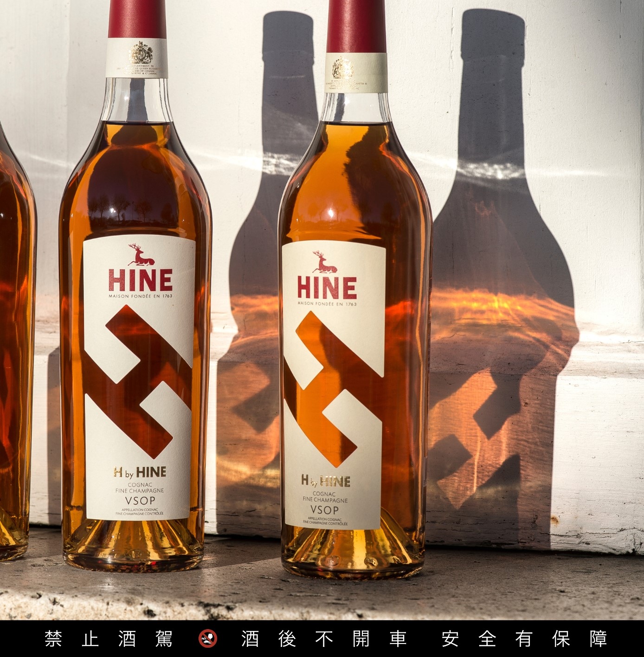644x657 pixels.
Task: Click 'COGNAC FINE CHAMPAGNE' on left bottle label
Action: (140, 488)
